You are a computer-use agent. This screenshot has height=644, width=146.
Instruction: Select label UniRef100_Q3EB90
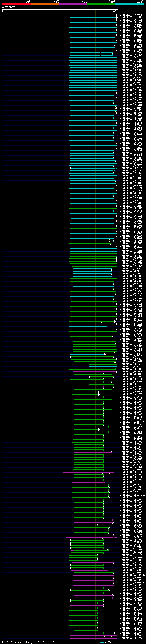pos(131,108)
